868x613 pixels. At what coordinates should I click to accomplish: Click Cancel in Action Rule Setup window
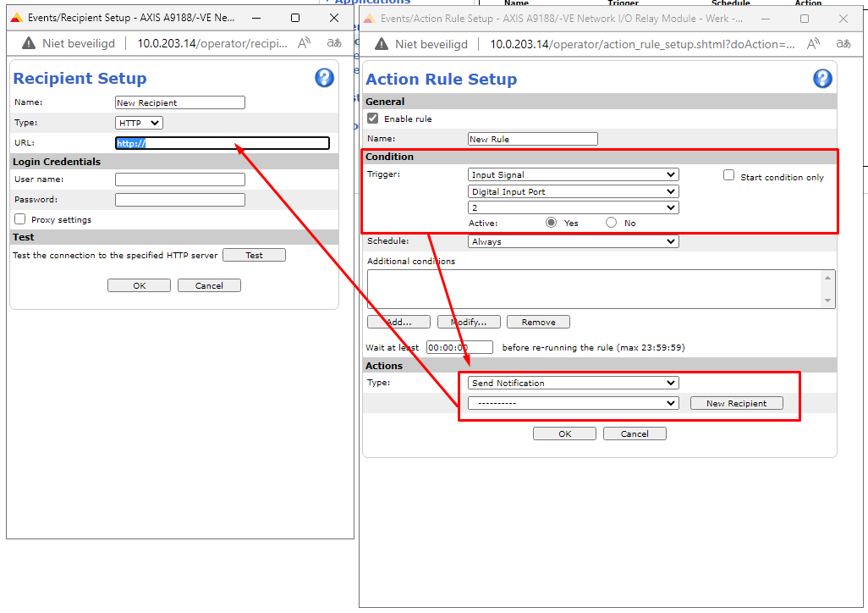(x=635, y=434)
